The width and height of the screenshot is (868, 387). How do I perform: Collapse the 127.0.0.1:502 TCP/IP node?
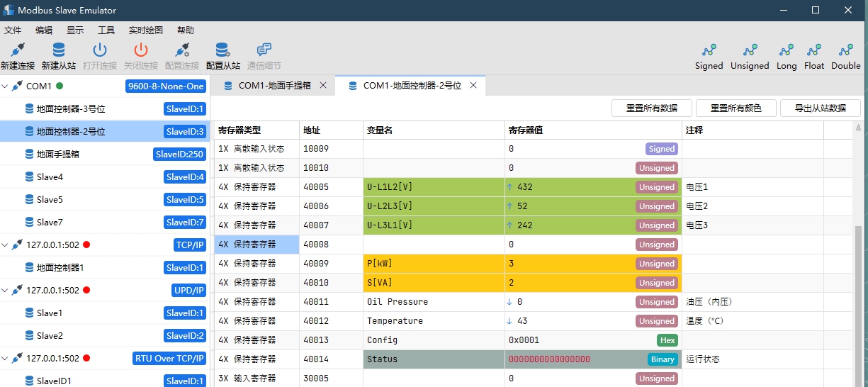[5, 245]
